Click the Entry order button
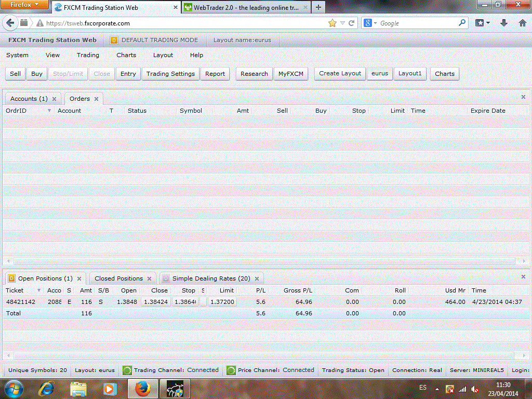Image resolution: width=532 pixels, height=399 pixels. (128, 74)
